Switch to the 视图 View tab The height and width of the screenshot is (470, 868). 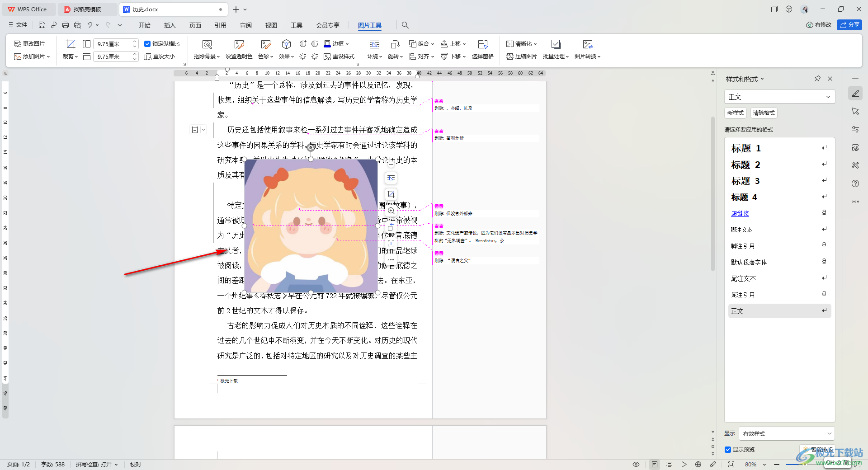(271, 25)
